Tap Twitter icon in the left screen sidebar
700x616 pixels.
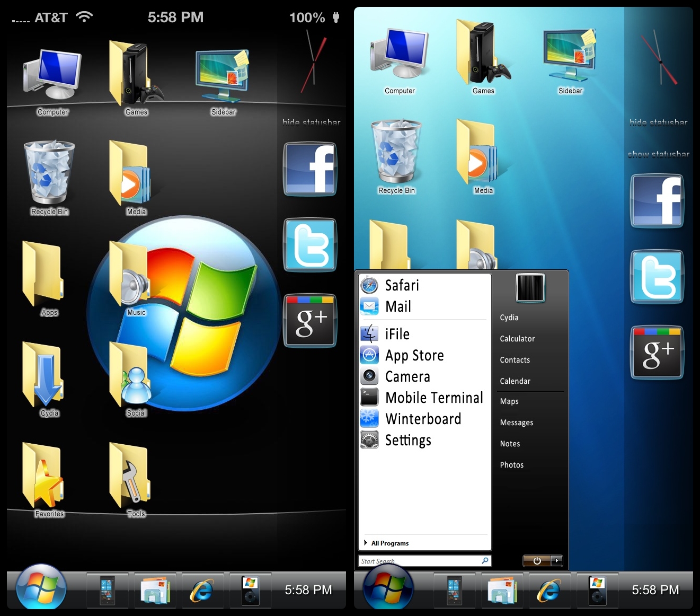click(x=310, y=245)
